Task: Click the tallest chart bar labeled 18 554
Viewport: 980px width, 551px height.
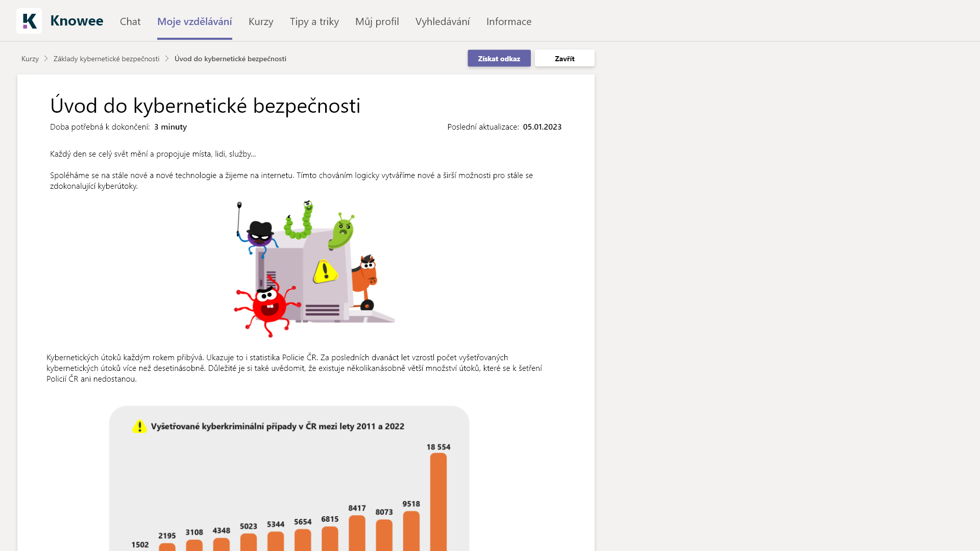Action: pyautogui.click(x=438, y=503)
